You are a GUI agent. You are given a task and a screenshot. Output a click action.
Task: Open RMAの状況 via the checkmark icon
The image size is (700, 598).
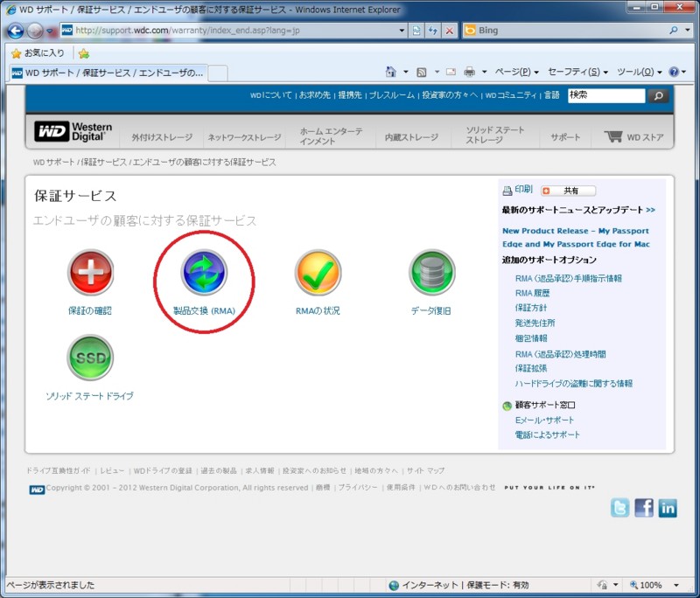(x=318, y=273)
